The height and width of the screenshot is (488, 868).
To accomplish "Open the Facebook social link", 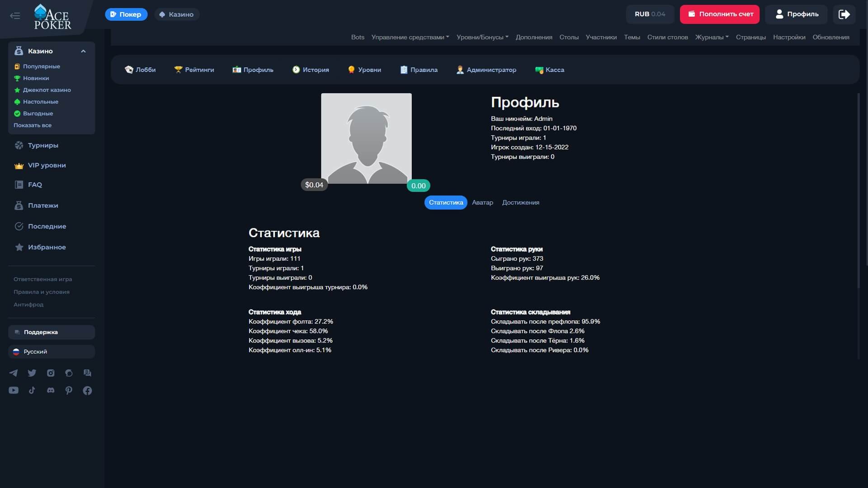I will click(87, 390).
